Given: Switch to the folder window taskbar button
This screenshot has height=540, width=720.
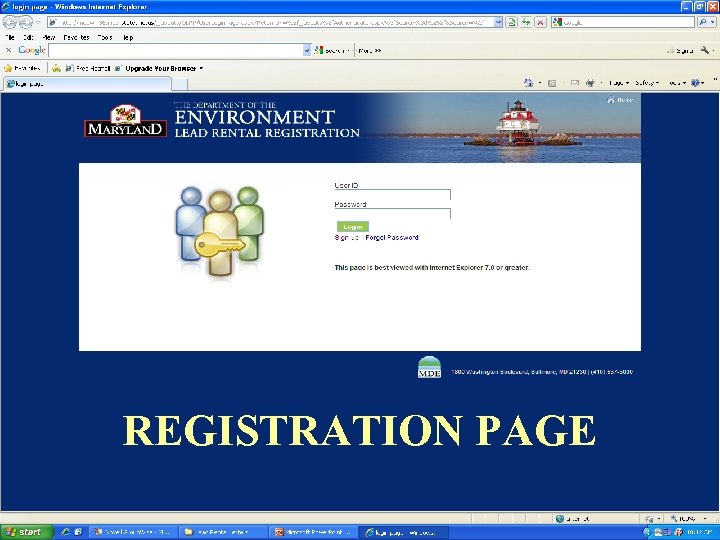Looking at the screenshot, I should click(x=222, y=532).
